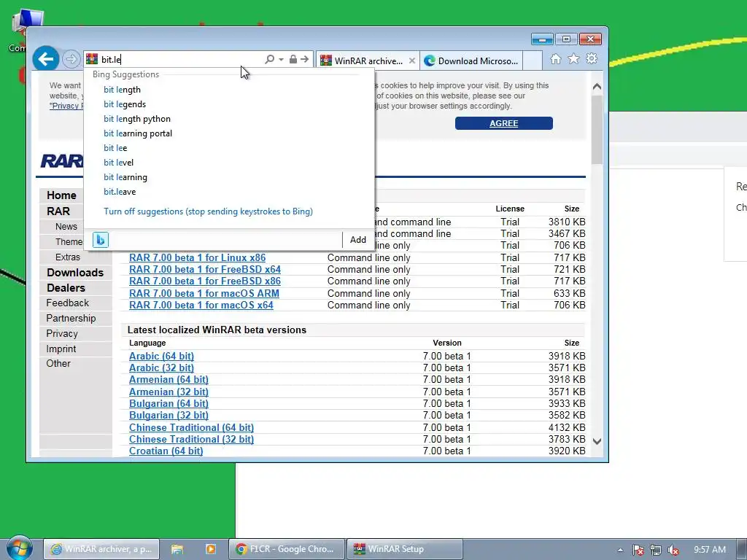Click Turn off suggestions link

[208, 211]
